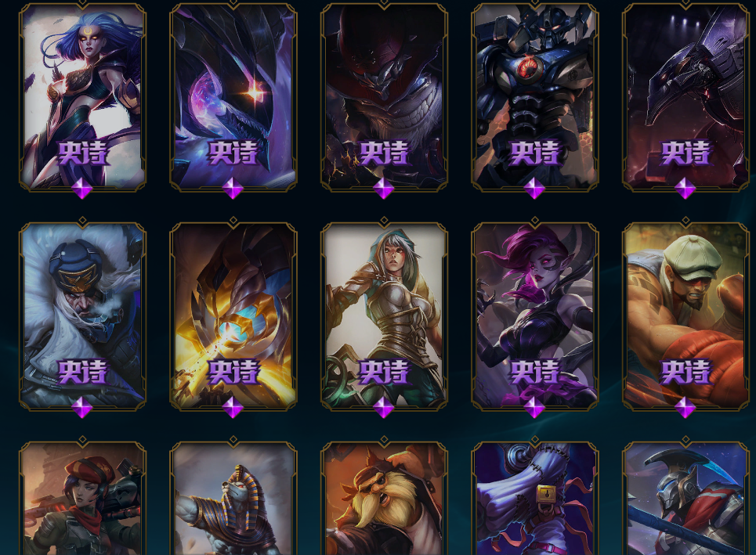Choose the hooded silver-armored woman skin card

coord(385,316)
